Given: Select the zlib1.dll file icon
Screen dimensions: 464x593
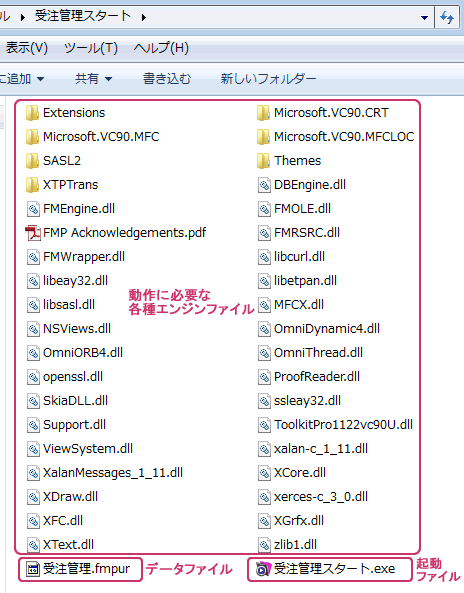Looking at the screenshot, I should click(x=264, y=545).
